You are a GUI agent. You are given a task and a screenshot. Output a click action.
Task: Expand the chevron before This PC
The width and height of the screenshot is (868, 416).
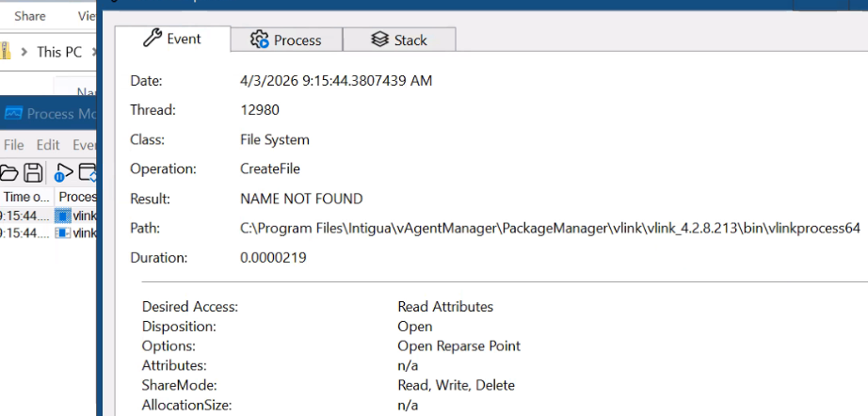(x=25, y=53)
